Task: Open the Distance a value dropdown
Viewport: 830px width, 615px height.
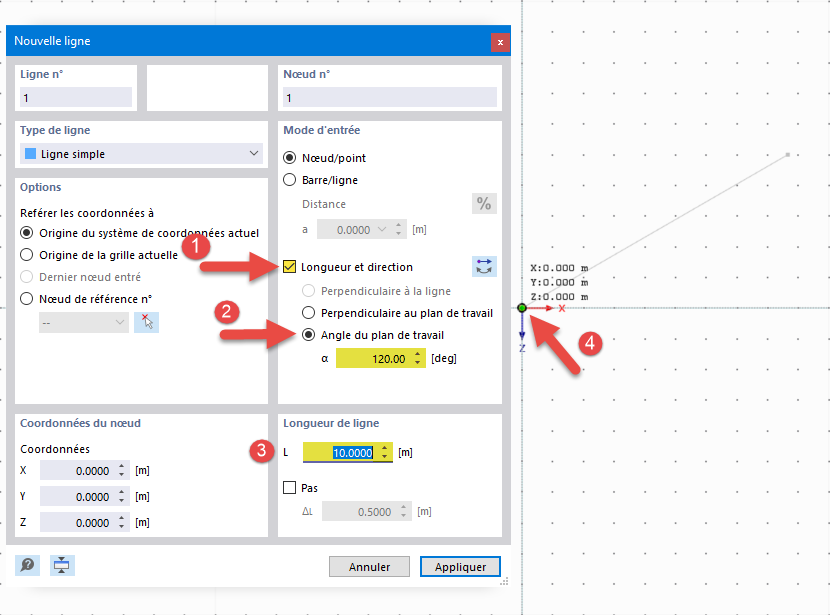Action: click(x=382, y=230)
